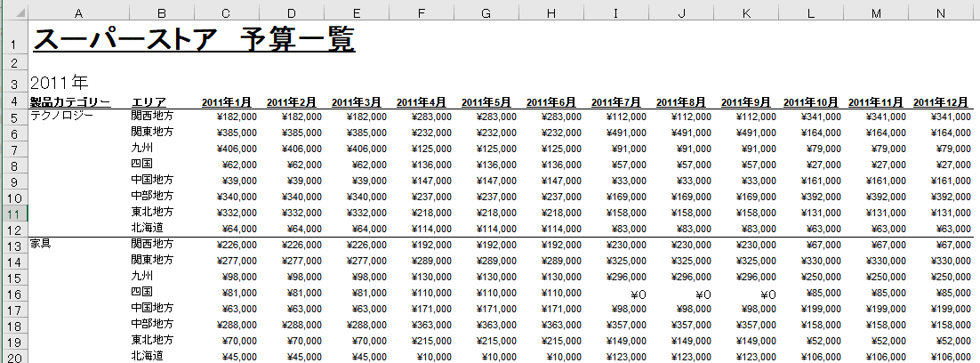
Task: Select 関西地方 in row 13
Action: pos(152,243)
